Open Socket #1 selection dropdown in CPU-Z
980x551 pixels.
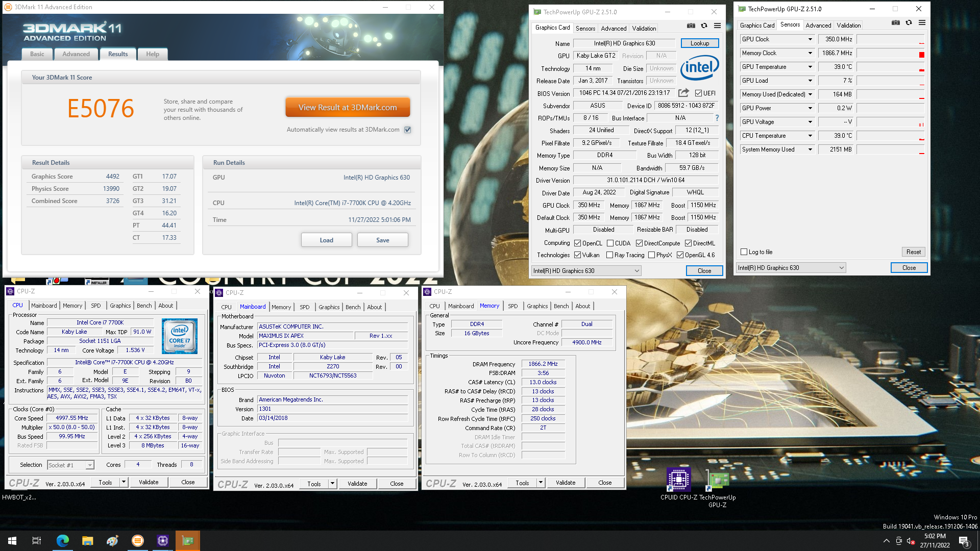(71, 465)
